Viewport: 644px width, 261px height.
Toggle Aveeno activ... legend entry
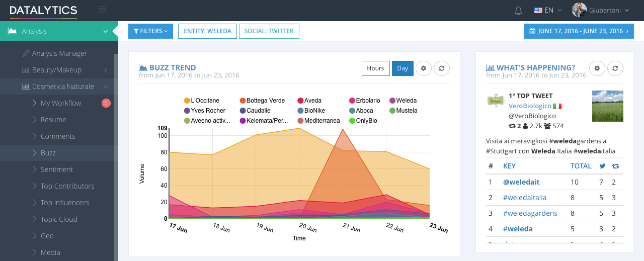pos(207,121)
